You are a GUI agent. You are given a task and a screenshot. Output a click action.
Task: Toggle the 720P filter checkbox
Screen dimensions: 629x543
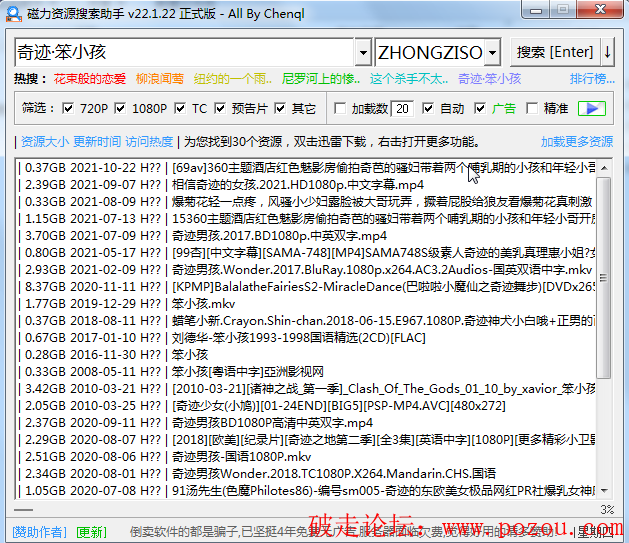tap(68, 108)
